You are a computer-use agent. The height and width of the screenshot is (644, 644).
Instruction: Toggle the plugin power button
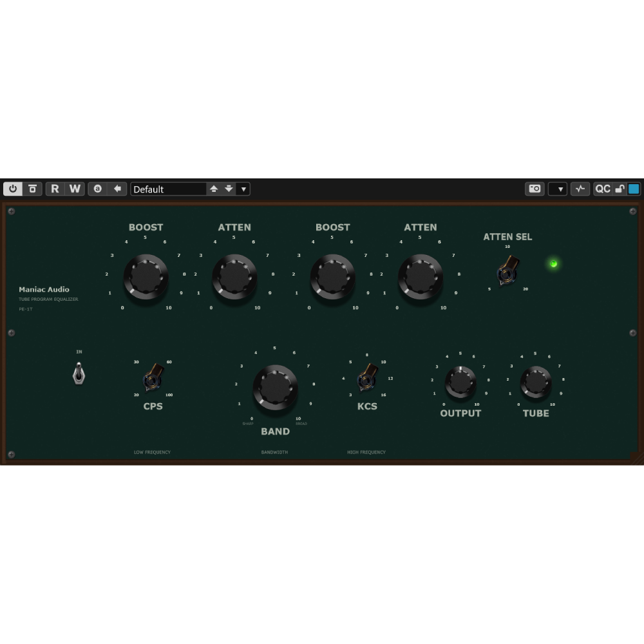[13, 189]
